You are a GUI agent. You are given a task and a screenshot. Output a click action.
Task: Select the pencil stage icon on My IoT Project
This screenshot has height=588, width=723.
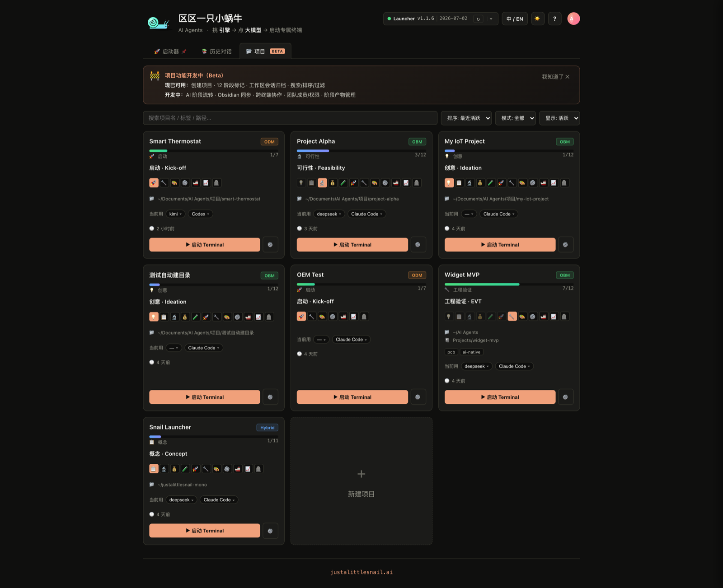(x=491, y=183)
